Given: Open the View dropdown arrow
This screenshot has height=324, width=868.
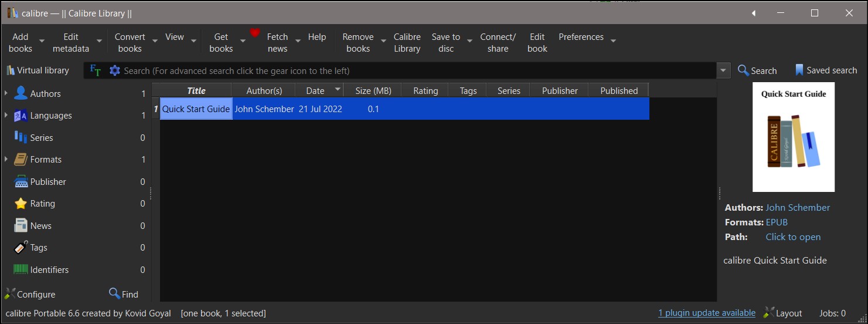Looking at the screenshot, I should (193, 41).
